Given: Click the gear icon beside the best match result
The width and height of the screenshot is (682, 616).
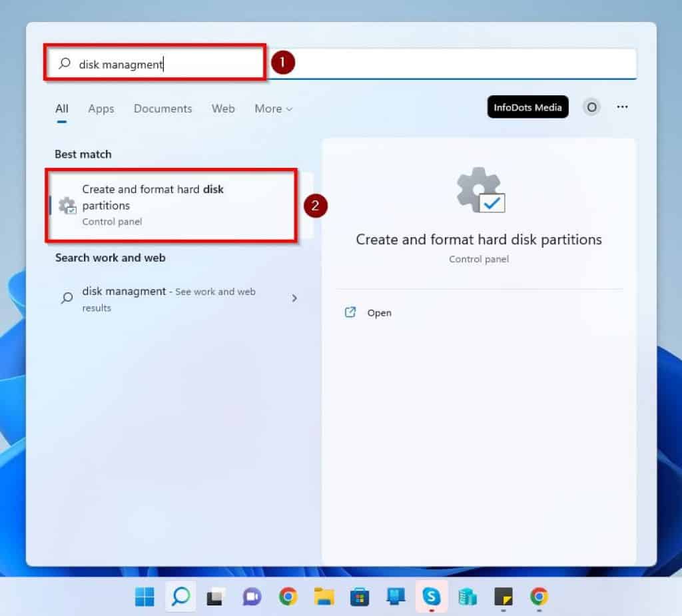Looking at the screenshot, I should point(67,205).
